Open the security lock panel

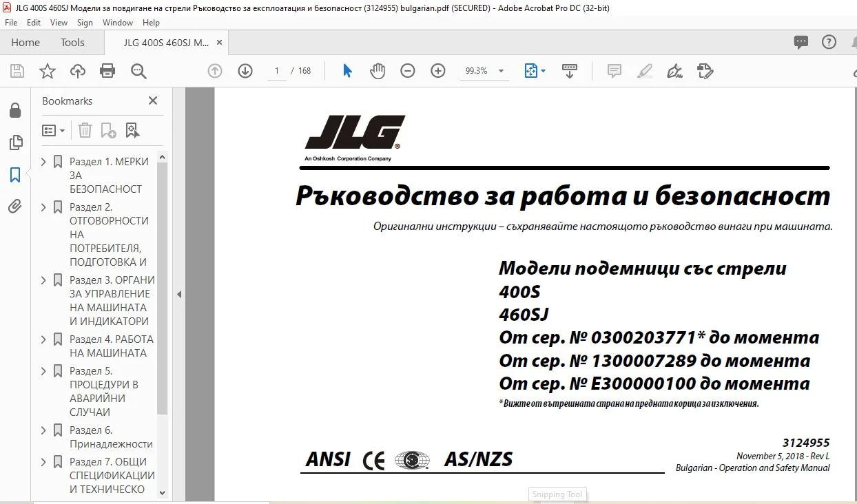tap(14, 110)
